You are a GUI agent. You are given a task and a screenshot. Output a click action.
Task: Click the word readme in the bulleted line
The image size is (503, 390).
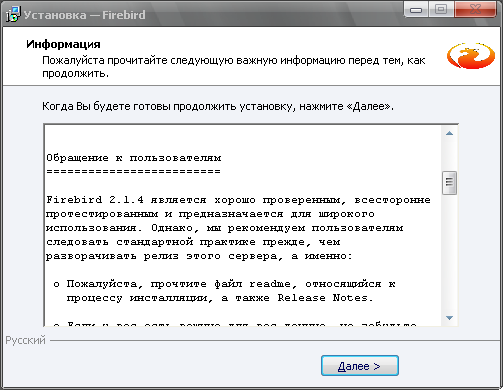point(270,284)
